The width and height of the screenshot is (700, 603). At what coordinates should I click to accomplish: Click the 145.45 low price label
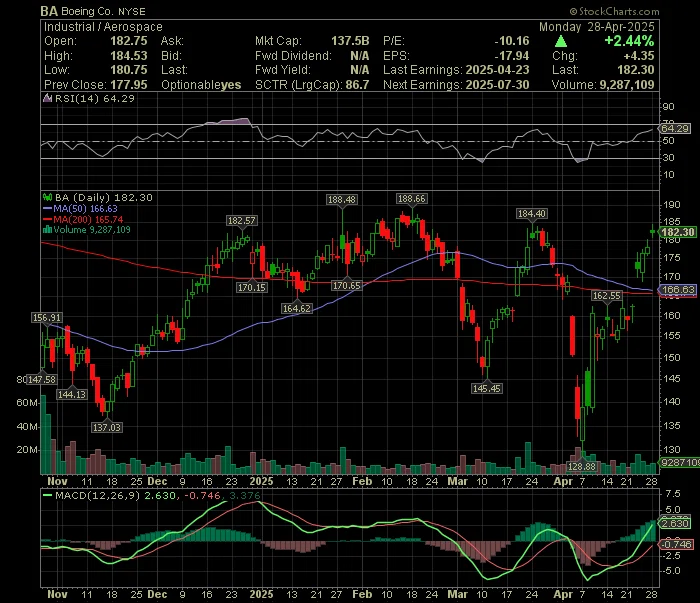coord(487,388)
